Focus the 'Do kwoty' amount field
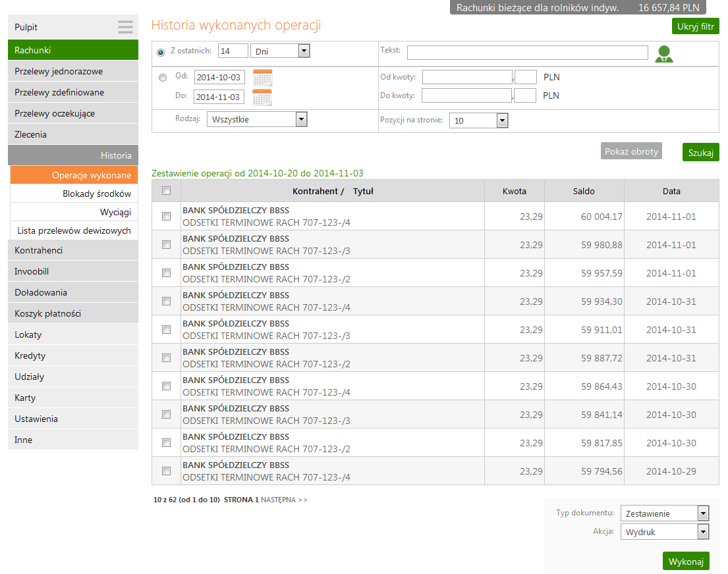 click(466, 95)
